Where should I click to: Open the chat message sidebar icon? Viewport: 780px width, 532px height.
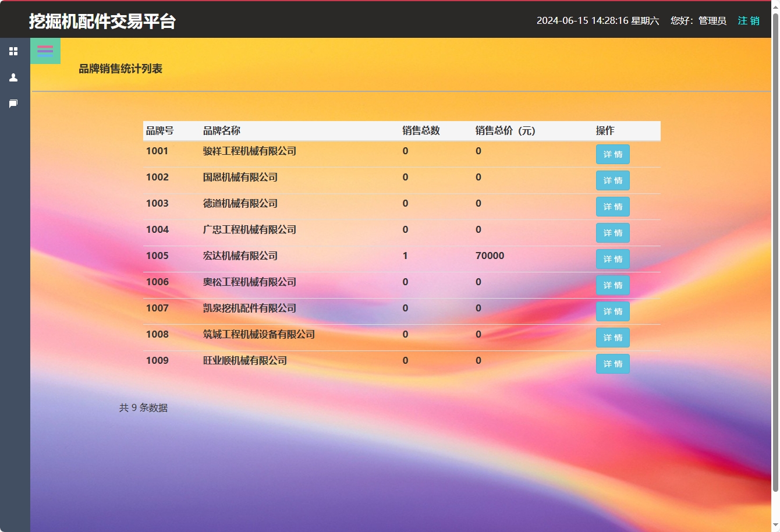[x=13, y=104]
